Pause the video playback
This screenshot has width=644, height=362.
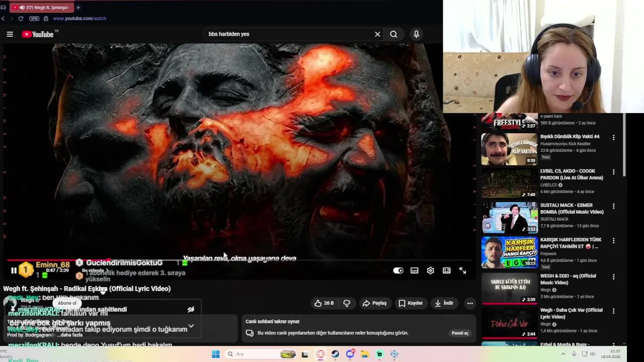pos(14,270)
